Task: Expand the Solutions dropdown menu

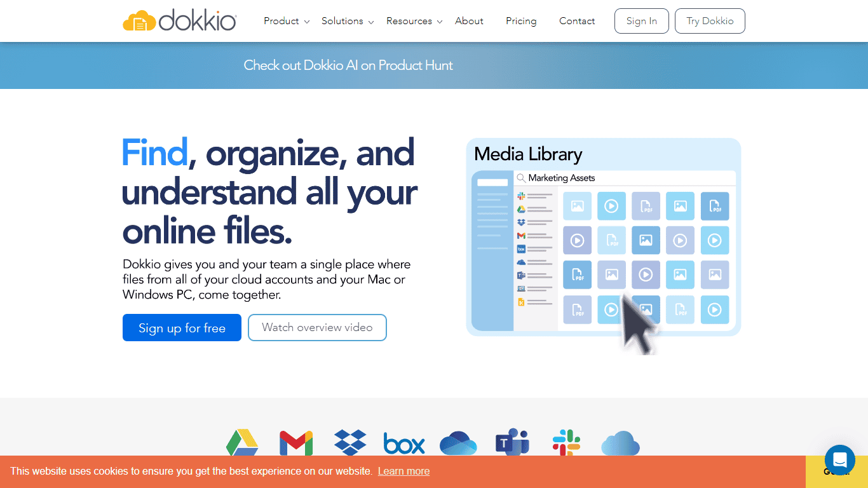Action: [348, 21]
